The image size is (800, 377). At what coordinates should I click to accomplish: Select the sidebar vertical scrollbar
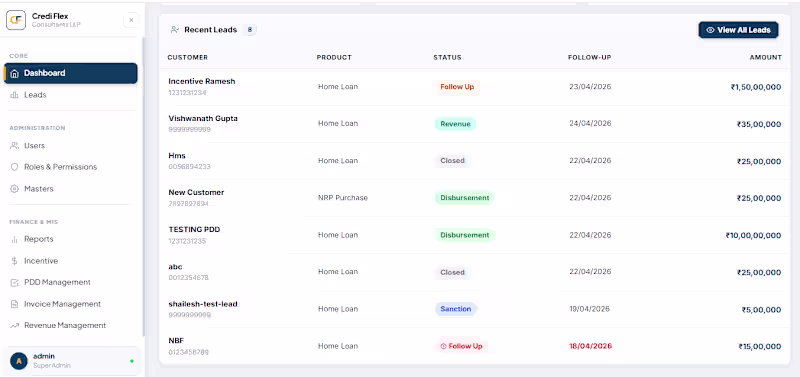(143, 186)
